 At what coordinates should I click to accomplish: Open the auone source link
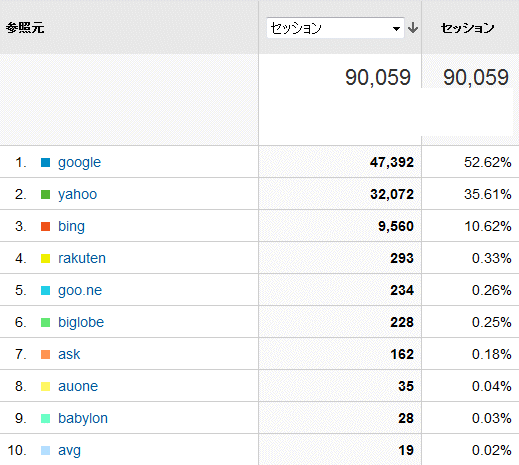(78, 386)
